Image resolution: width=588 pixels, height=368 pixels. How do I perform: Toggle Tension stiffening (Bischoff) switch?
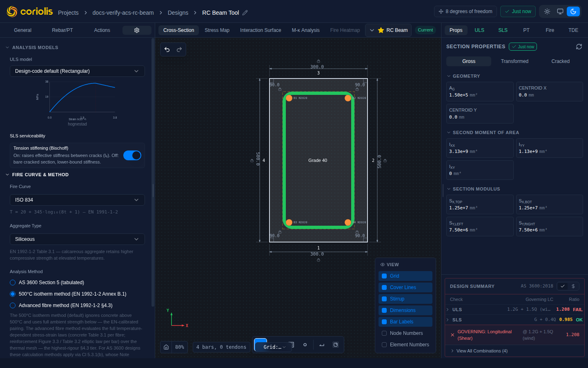pyautogui.click(x=132, y=155)
